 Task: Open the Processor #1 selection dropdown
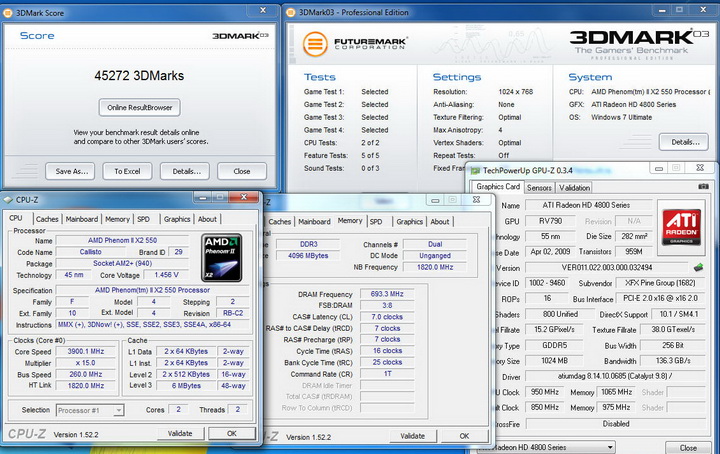90,410
